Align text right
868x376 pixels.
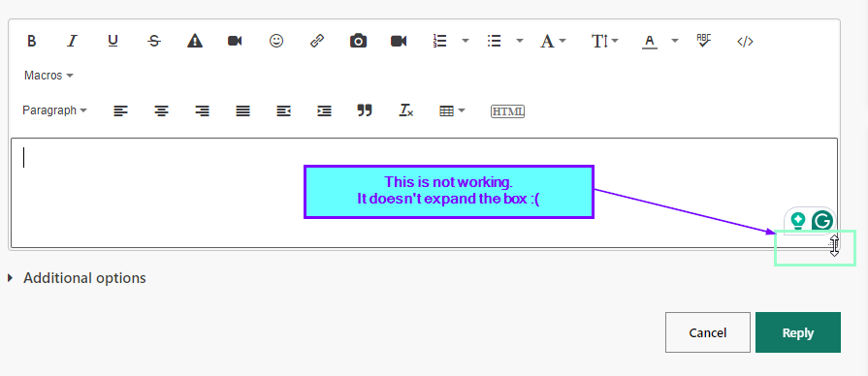(202, 111)
